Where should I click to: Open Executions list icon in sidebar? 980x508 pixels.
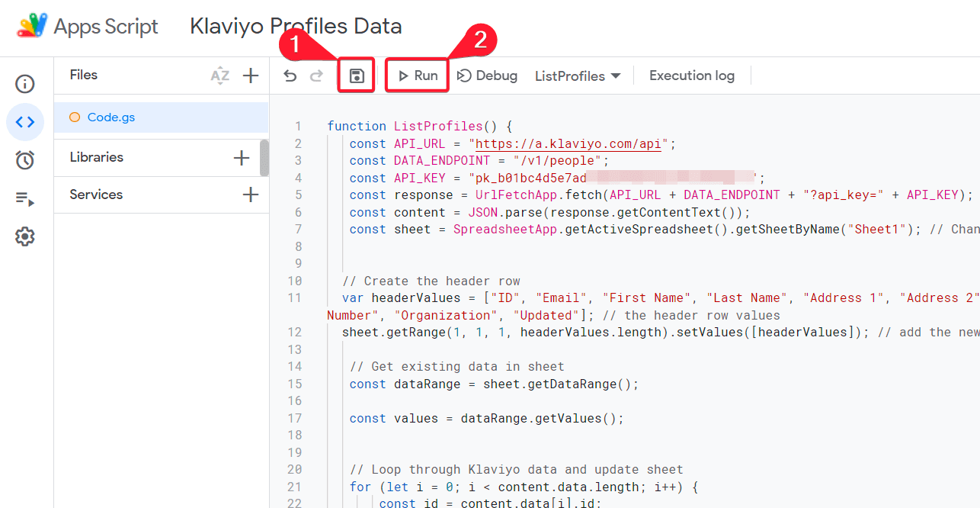(x=25, y=199)
